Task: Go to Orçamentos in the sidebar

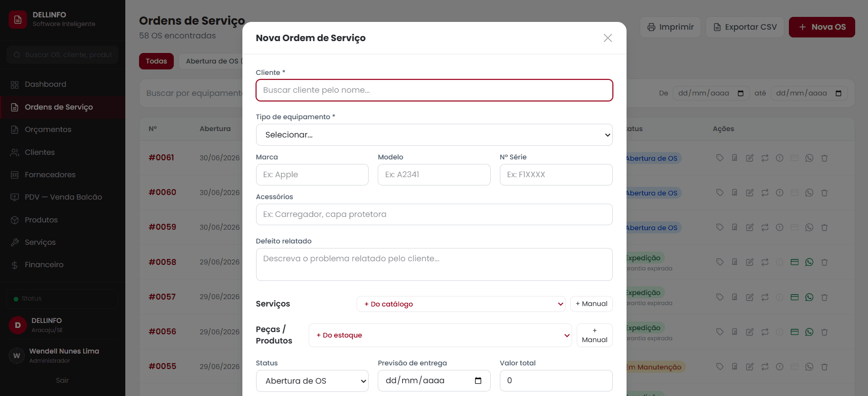Action: click(63, 130)
